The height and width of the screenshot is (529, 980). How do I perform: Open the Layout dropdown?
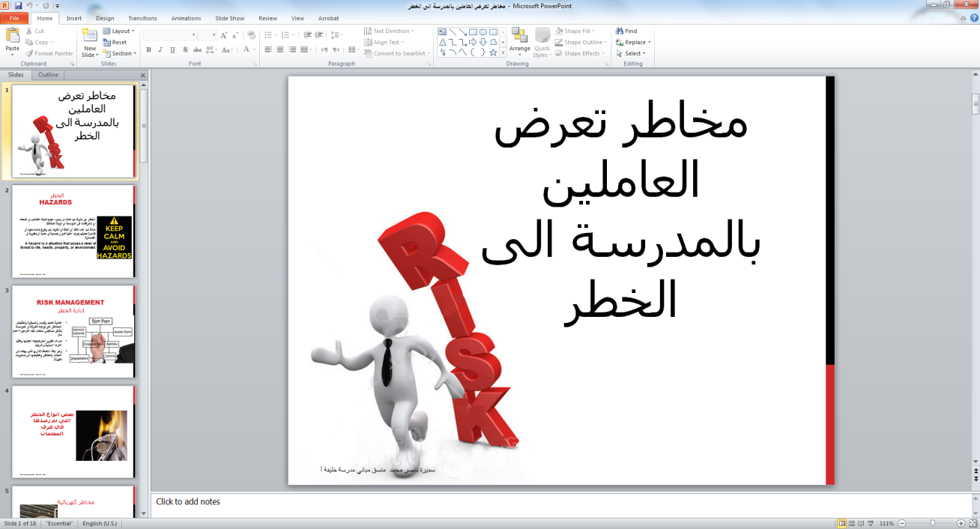point(120,31)
